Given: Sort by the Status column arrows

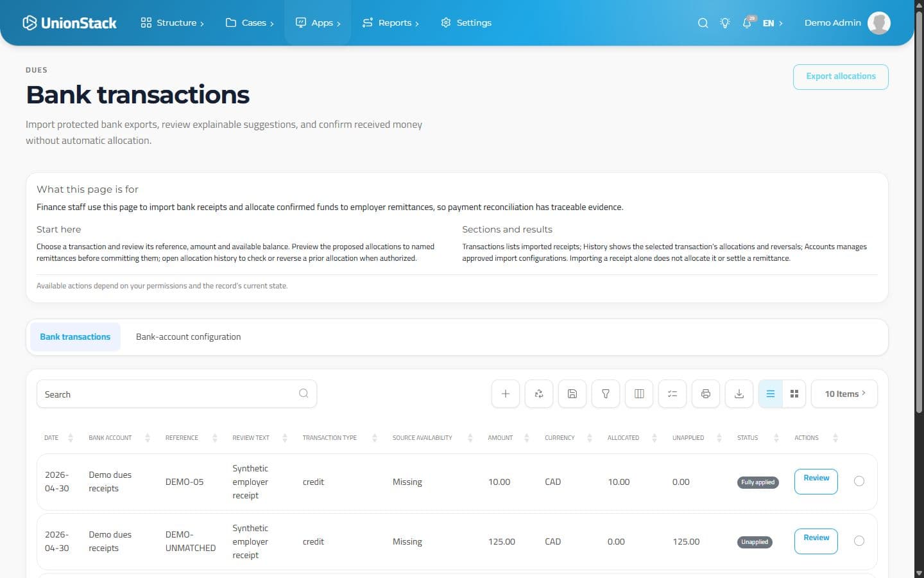Looking at the screenshot, I should tap(776, 438).
